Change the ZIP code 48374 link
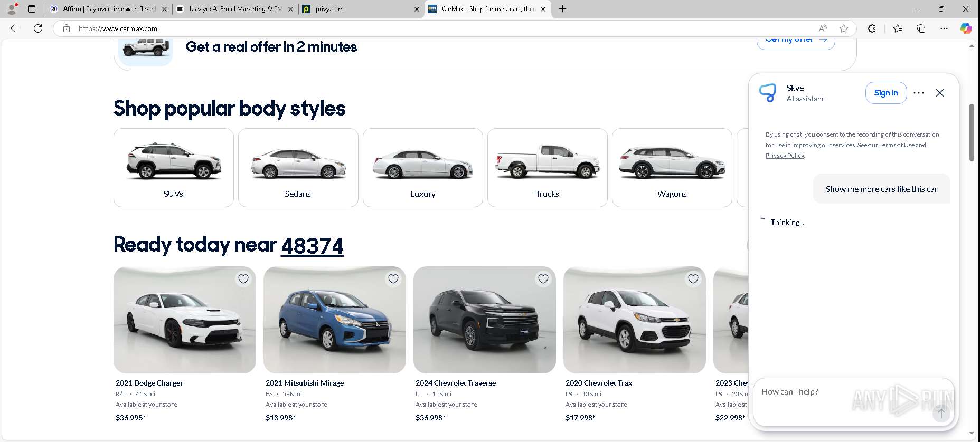This screenshot has width=980, height=442. click(312, 246)
